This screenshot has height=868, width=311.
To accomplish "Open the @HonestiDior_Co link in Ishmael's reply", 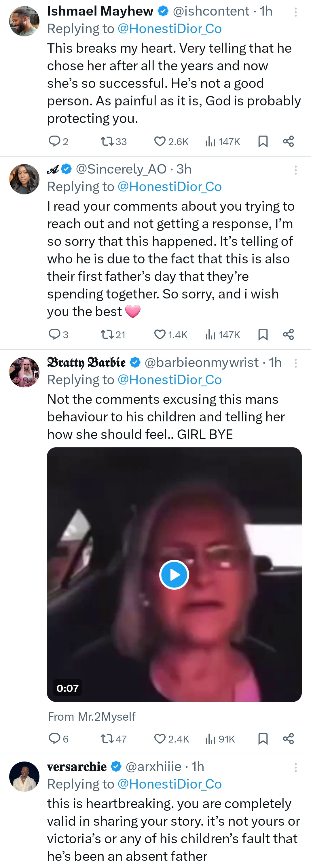I will click(169, 29).
